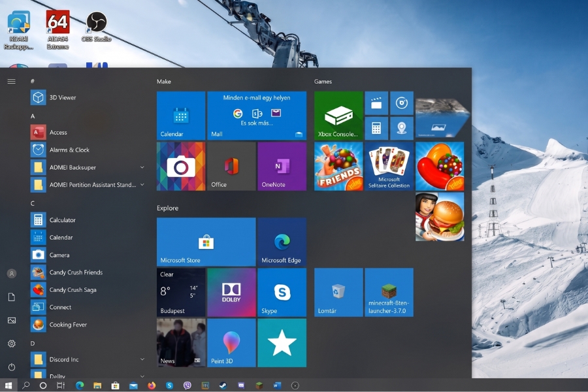Open the Calendar tile
Image resolution: width=588 pixels, height=392 pixels.
tap(181, 116)
